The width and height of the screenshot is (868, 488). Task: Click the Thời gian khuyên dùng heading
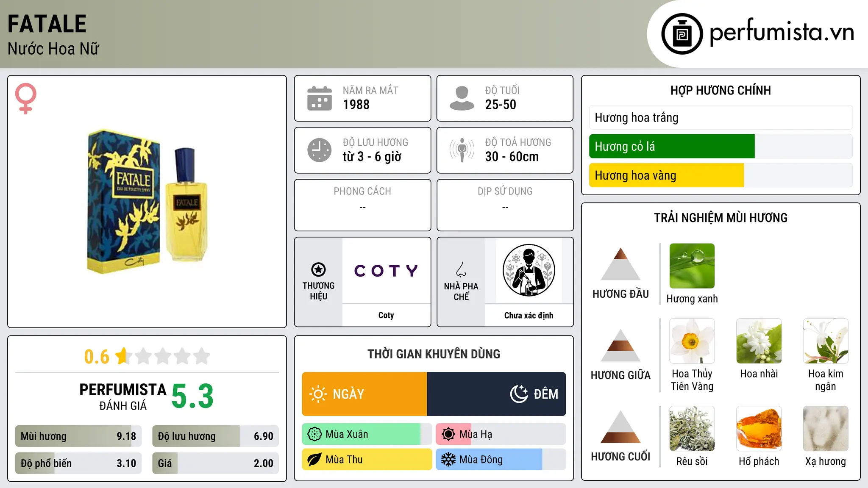coord(434,354)
